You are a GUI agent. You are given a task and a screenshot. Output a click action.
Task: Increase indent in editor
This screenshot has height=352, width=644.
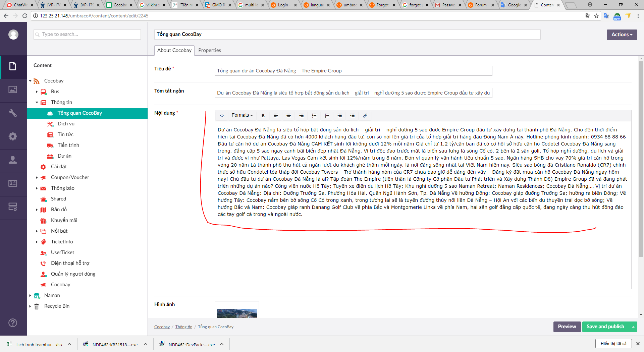pyautogui.click(x=352, y=116)
